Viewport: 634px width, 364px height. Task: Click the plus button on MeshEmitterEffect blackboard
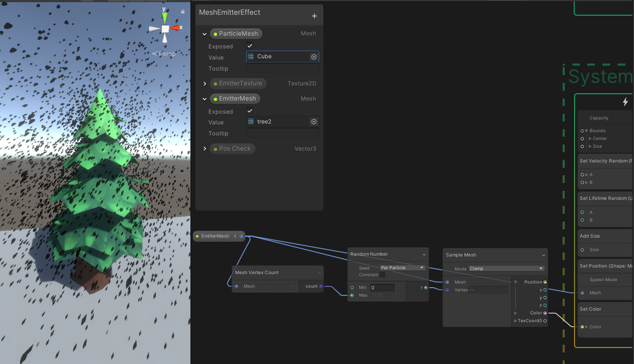[x=314, y=16]
